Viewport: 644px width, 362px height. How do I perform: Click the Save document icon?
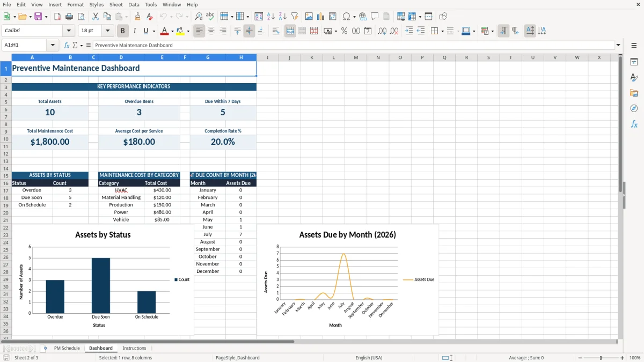(38, 17)
